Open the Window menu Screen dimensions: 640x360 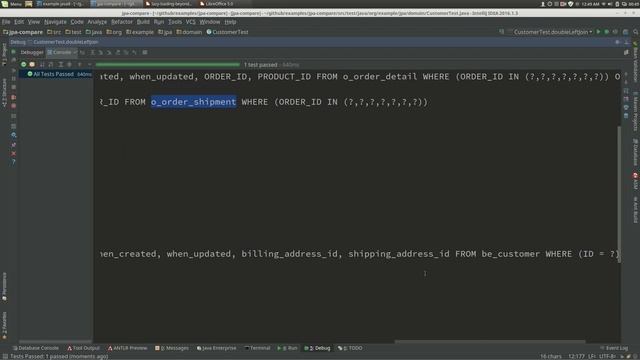click(x=210, y=22)
